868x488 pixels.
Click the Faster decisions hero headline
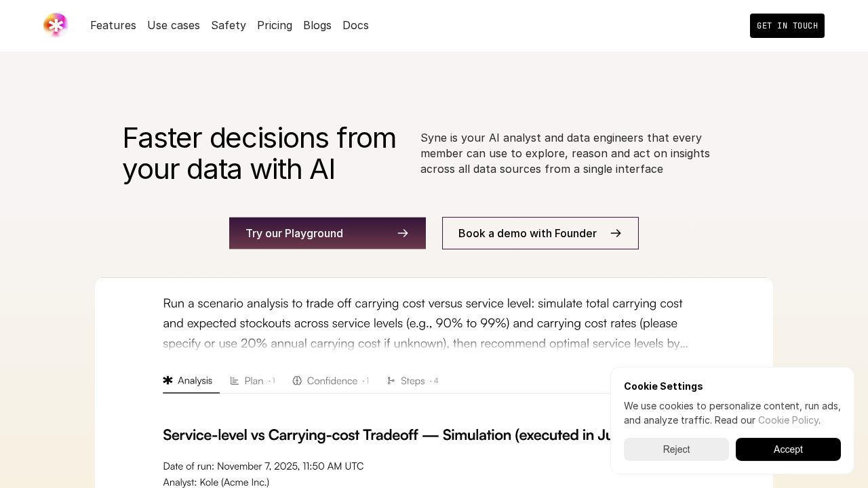259,153
